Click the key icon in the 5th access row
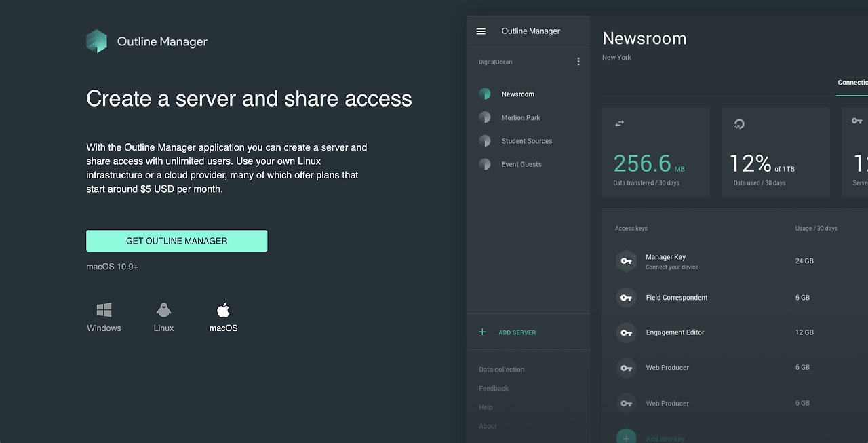This screenshot has width=868, height=443. (x=626, y=404)
